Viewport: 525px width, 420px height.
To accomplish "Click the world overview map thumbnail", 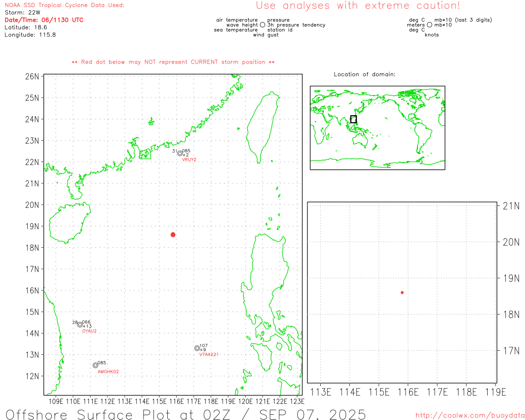I will click(377, 128).
